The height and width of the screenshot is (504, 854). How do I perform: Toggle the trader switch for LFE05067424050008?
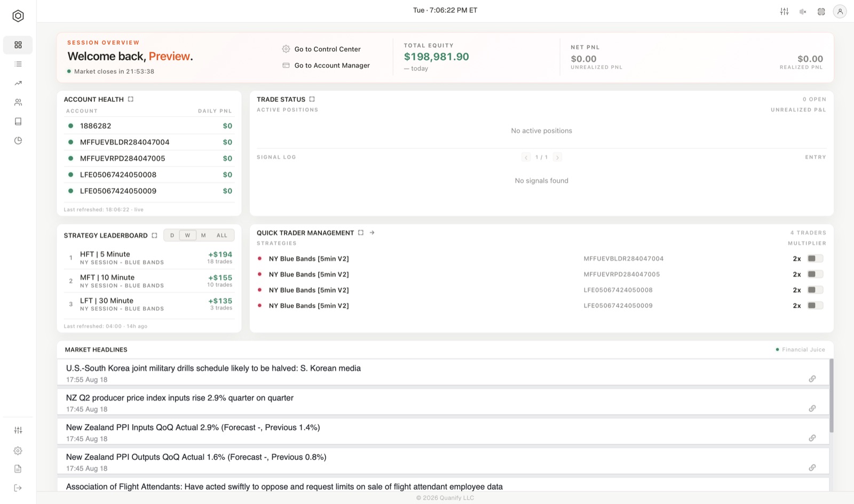[815, 290]
